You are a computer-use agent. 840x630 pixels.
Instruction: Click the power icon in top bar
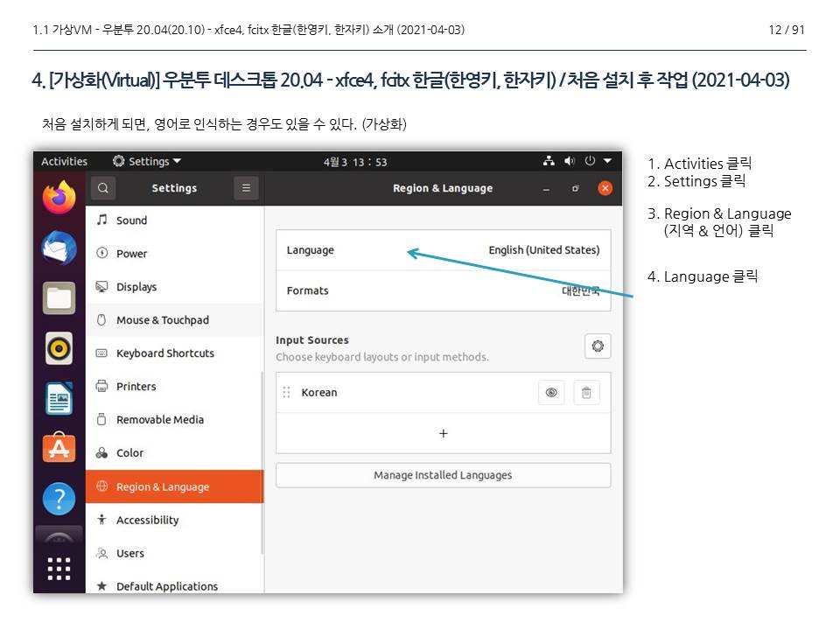590,161
